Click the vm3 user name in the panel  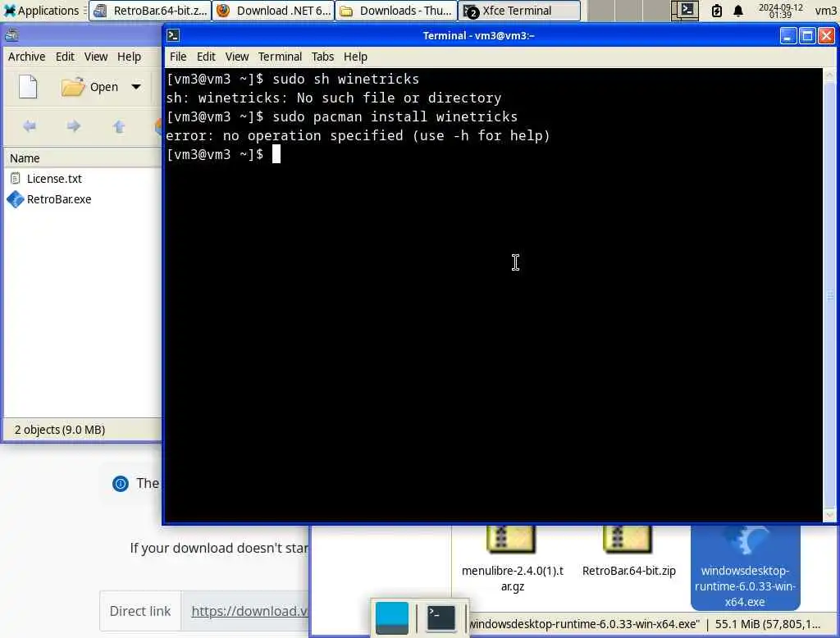(x=825, y=11)
